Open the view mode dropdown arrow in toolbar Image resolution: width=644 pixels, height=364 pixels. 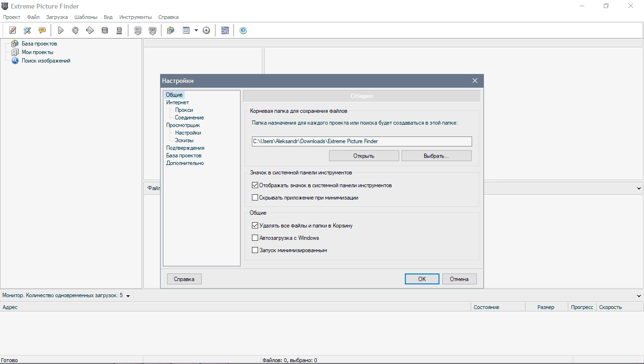tap(196, 30)
